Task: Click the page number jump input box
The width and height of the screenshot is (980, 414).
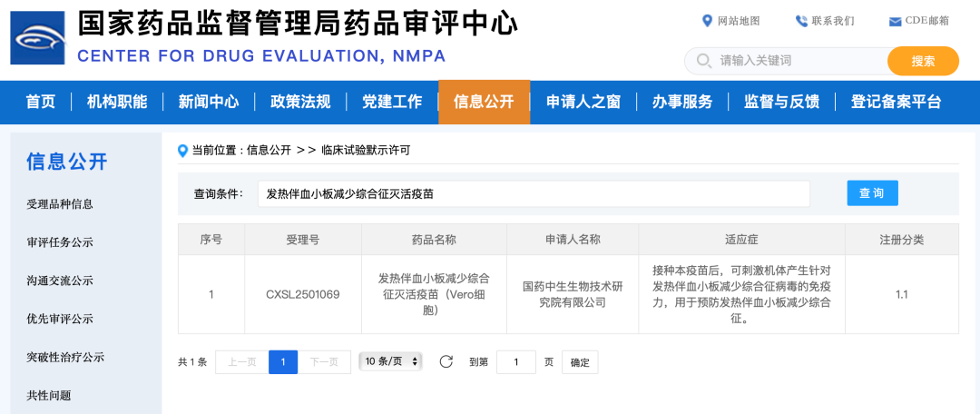Action: coord(516,362)
